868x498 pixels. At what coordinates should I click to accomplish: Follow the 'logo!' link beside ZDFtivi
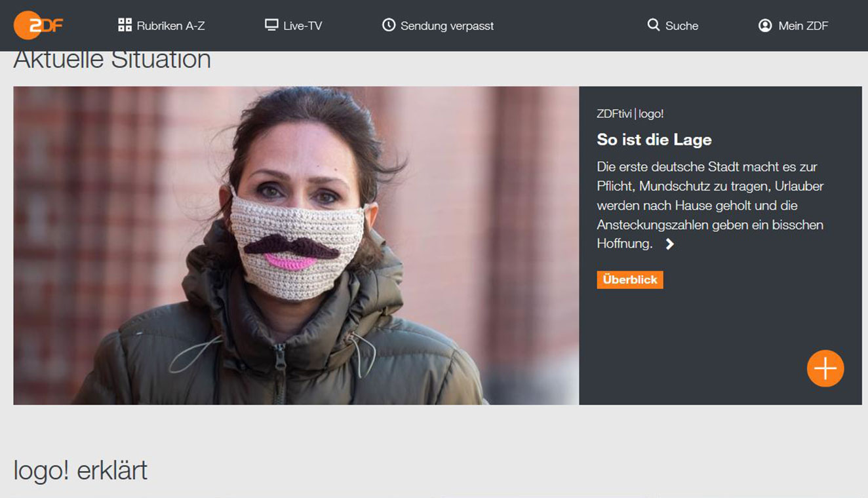[651, 114]
